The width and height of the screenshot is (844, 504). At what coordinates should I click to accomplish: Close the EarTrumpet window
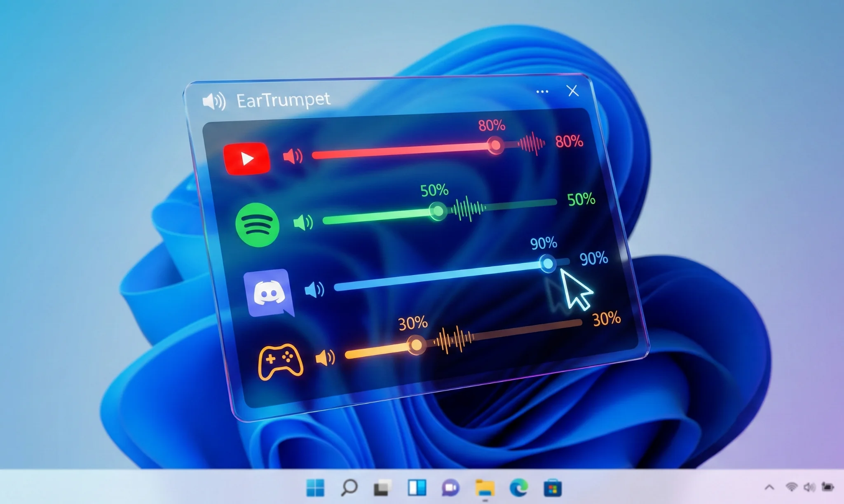(572, 91)
